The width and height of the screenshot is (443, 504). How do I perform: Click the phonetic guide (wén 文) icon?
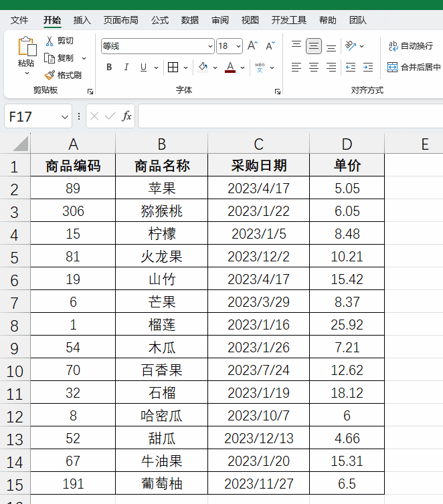[260, 68]
